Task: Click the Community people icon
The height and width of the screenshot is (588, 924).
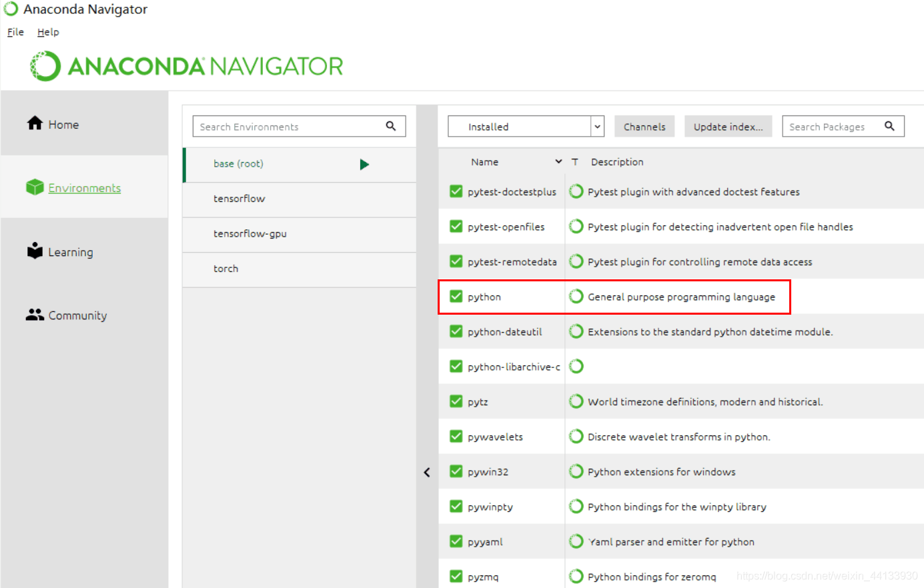Action: (35, 315)
